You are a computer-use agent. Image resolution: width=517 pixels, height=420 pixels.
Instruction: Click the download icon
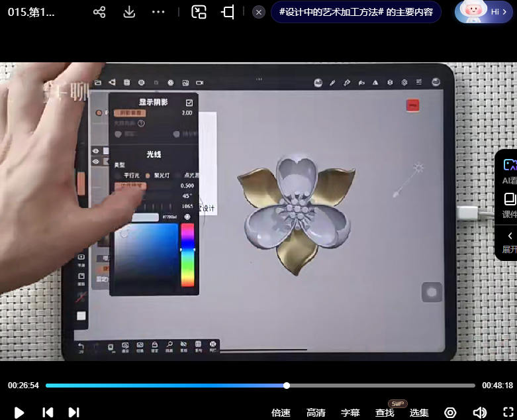pyautogui.click(x=129, y=12)
